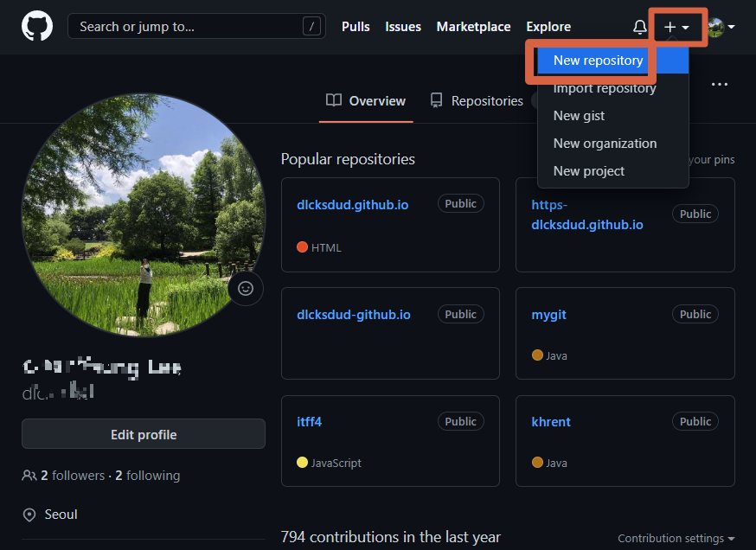Click the slash shortcut hint in search

coord(311,26)
